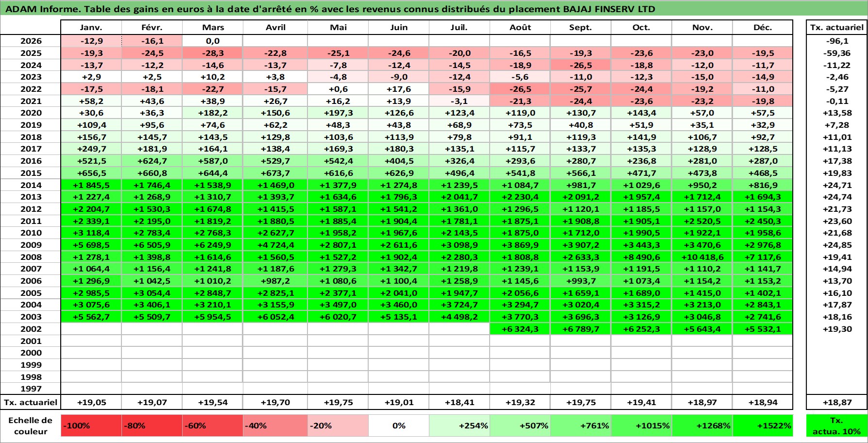Click the -59,36 actuarial rate for 2025
The width and height of the screenshot is (868, 443).
[x=836, y=53]
